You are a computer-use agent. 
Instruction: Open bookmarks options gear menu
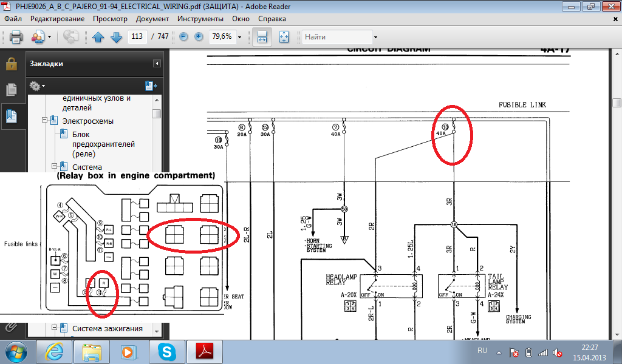click(x=37, y=86)
